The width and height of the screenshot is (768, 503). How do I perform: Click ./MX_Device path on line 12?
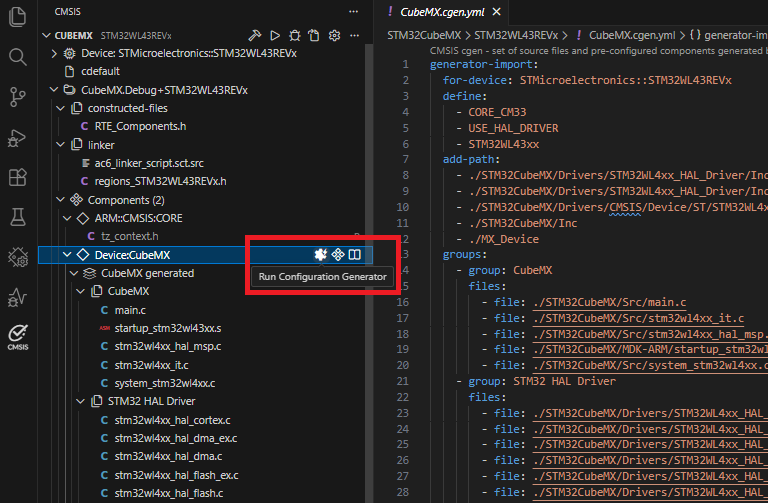point(504,239)
